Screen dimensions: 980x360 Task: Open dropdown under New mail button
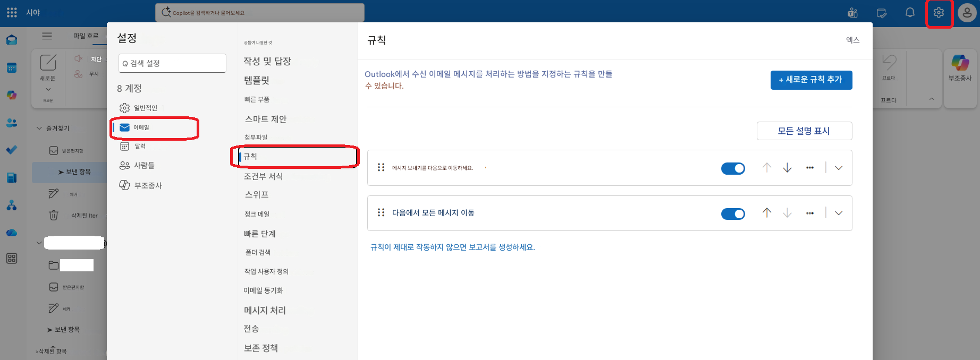pyautogui.click(x=48, y=89)
